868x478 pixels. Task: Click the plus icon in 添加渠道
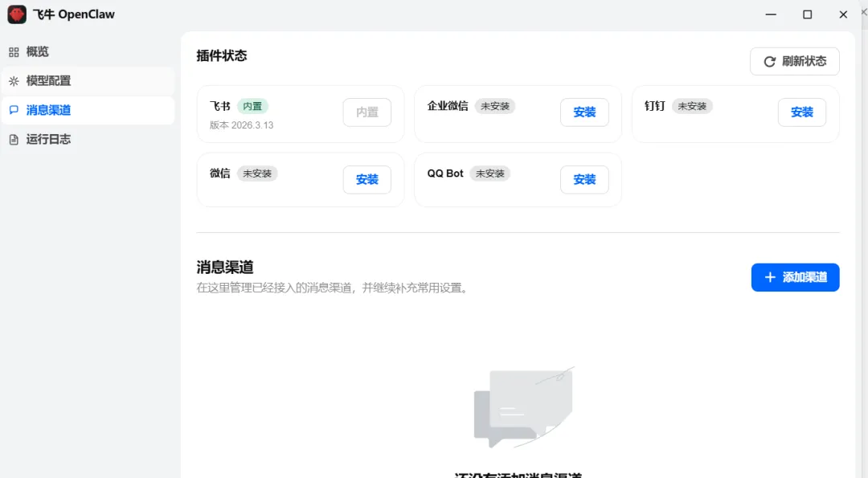pos(769,277)
